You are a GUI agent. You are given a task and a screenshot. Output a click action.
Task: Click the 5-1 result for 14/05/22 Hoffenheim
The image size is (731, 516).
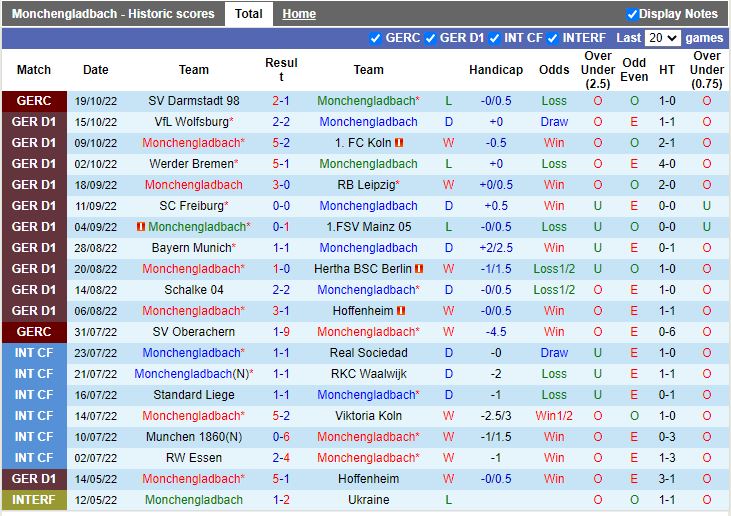(x=281, y=478)
